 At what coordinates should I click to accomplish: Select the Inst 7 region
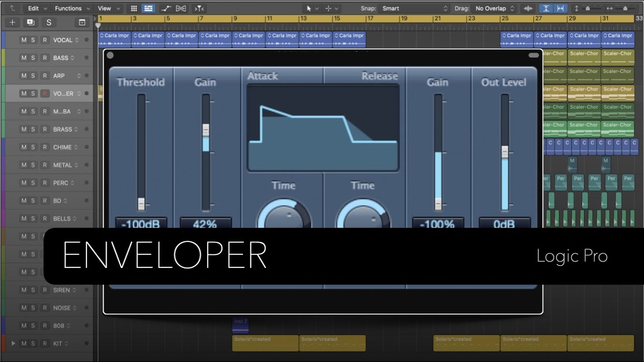point(240,325)
